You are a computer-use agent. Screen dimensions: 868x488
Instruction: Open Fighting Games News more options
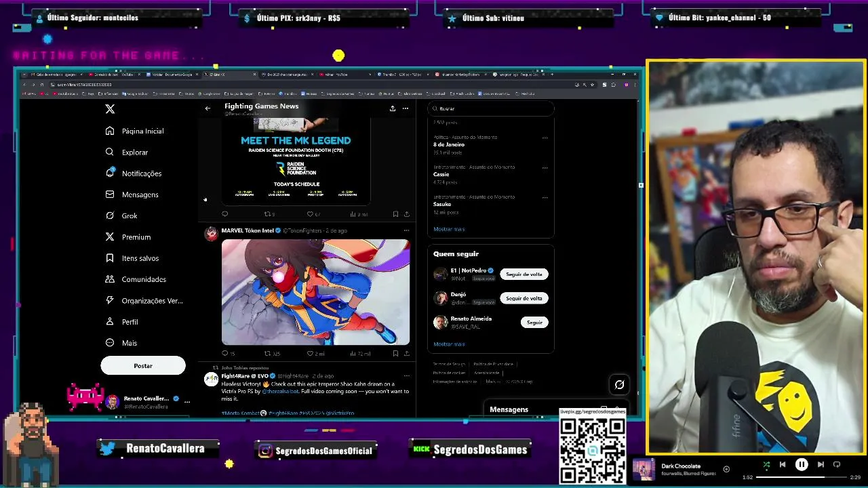406,108
